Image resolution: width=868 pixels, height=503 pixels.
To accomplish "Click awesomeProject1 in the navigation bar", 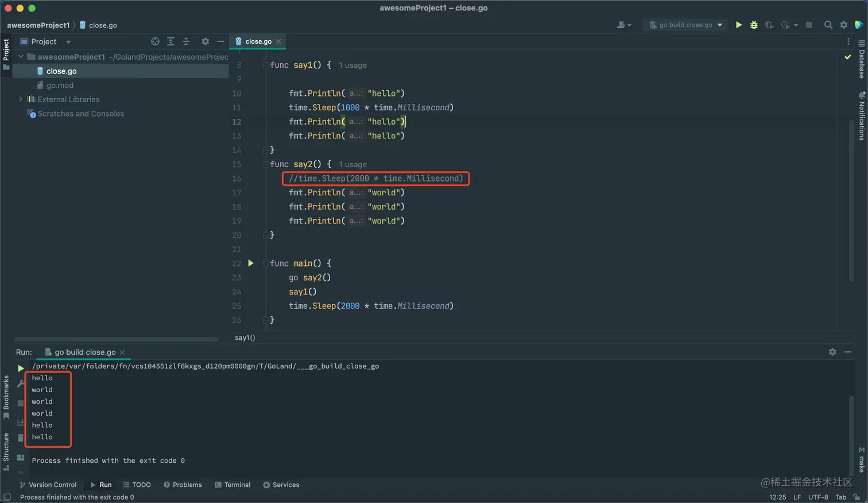I will tap(38, 25).
